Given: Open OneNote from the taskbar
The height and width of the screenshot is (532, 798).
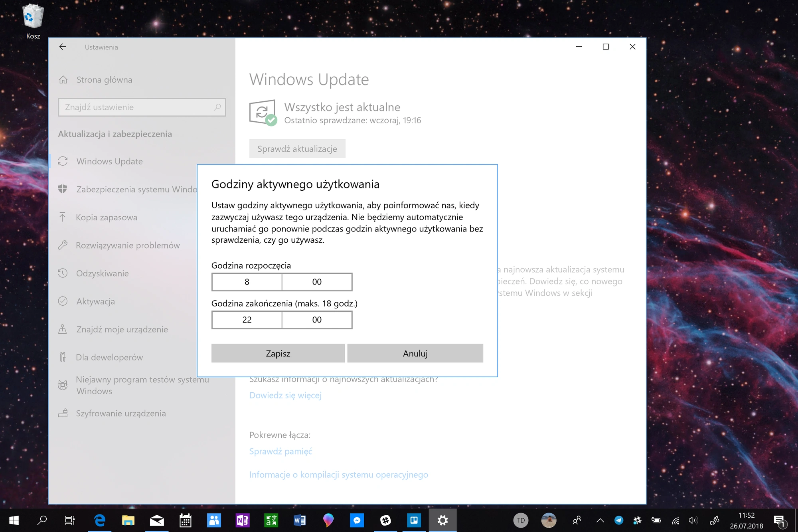Looking at the screenshot, I should (x=243, y=520).
